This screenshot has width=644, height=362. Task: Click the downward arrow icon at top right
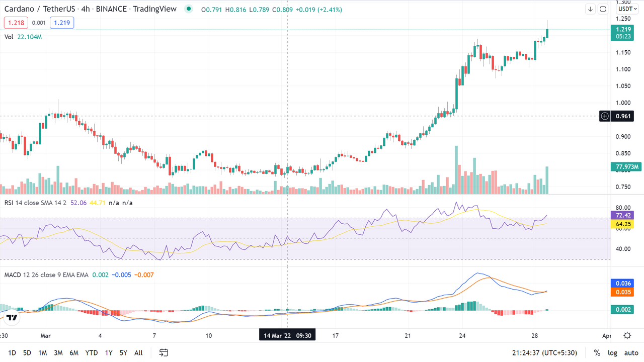click(x=590, y=9)
